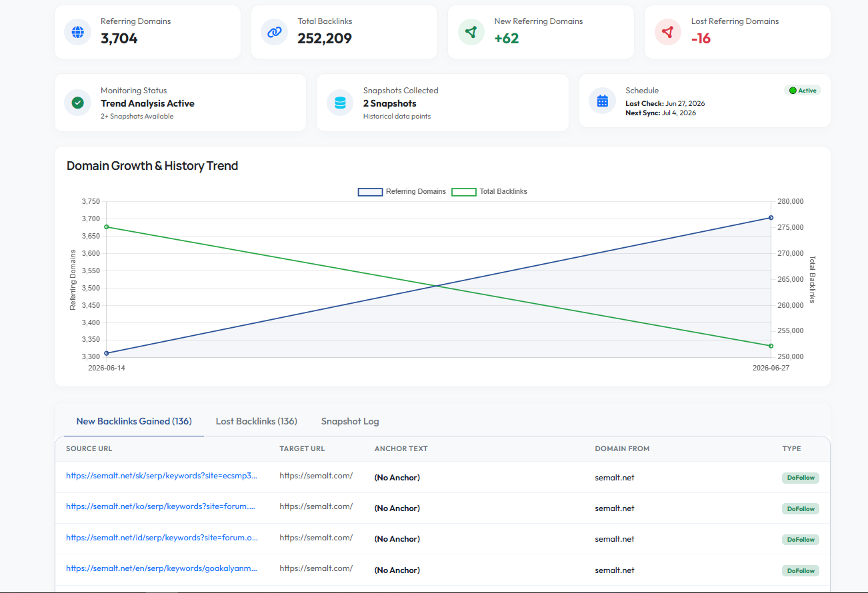Click the database icon for Snapshots Collected
Image resolution: width=868 pixels, height=593 pixels.
pyautogui.click(x=340, y=103)
